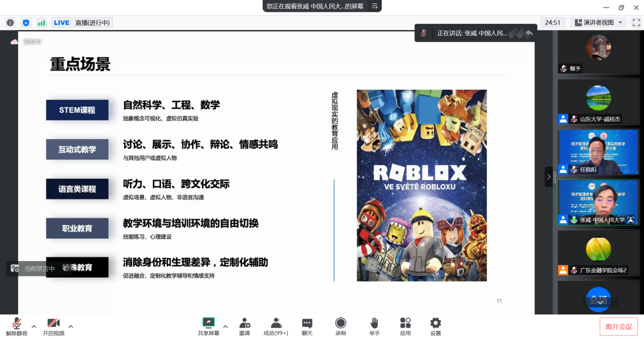Click the text 听力、口语、跨文化交际
Image resolution: width=644 pixels, height=338 pixels.
pos(176,184)
